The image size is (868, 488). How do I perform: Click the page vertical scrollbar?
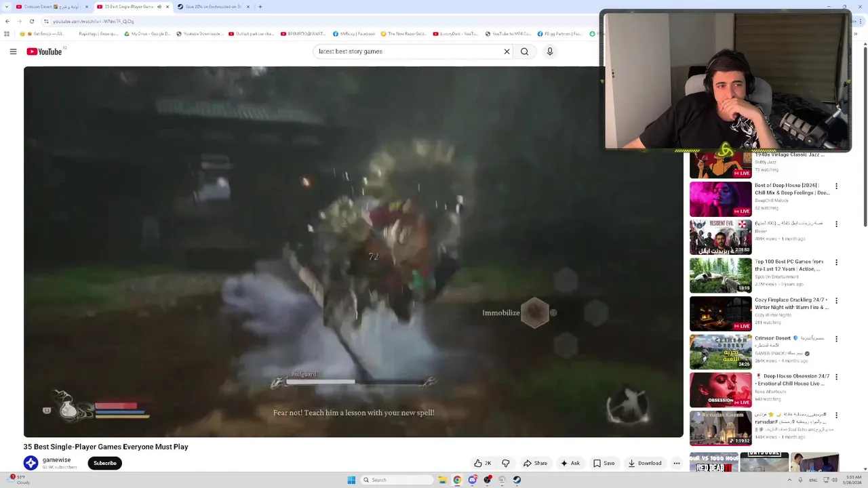coord(865,258)
